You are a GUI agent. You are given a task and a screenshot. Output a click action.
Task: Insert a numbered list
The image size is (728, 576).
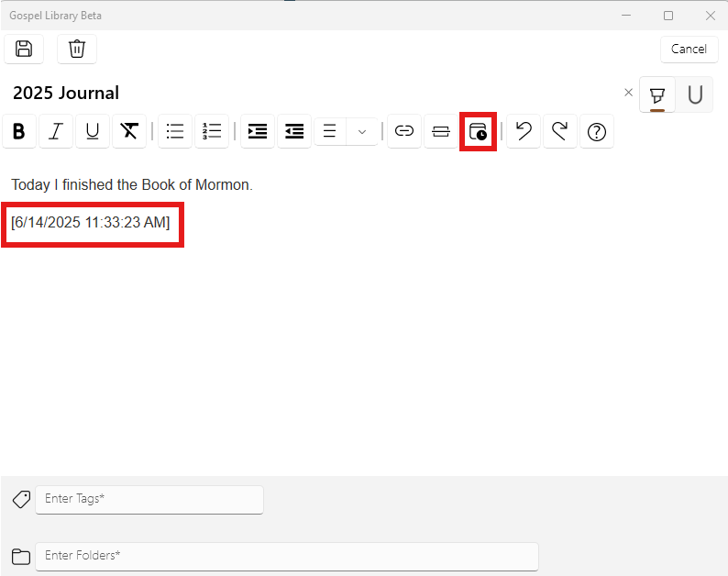click(212, 131)
